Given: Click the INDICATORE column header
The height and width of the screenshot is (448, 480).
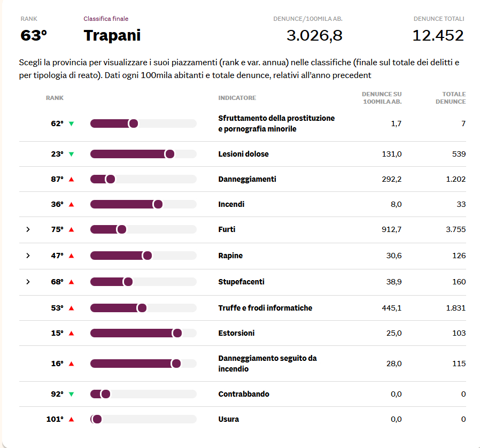Looking at the screenshot, I should [x=236, y=98].
